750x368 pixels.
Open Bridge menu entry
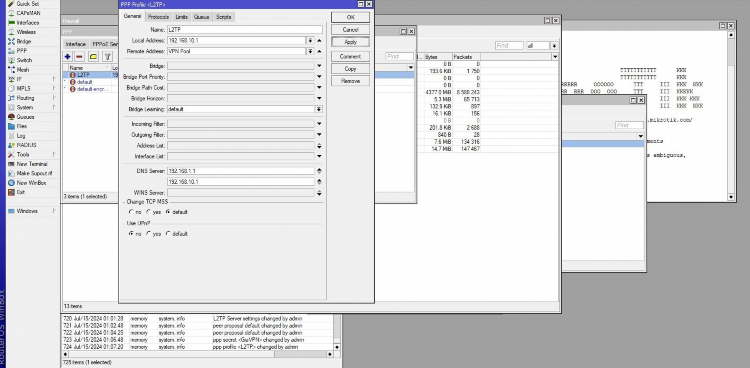[24, 42]
